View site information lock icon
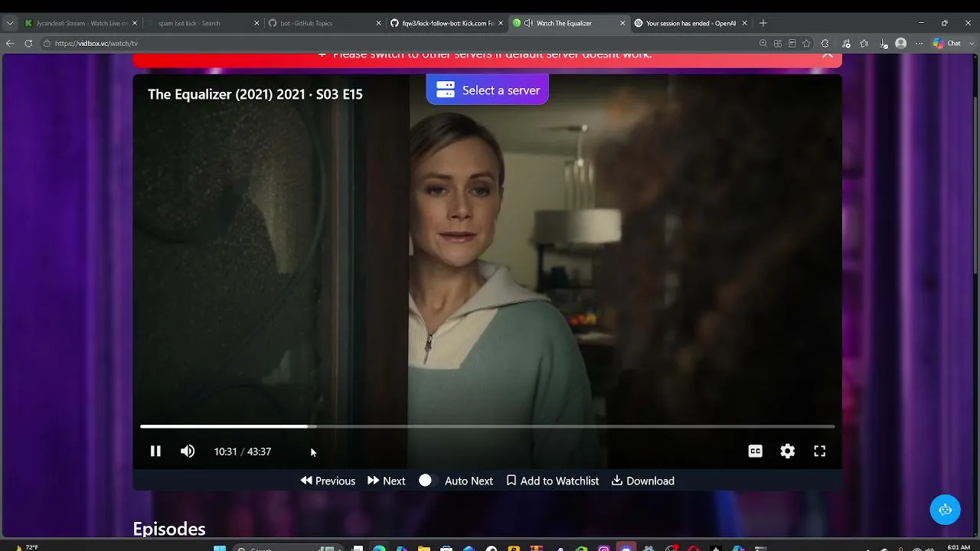 [x=47, y=44]
